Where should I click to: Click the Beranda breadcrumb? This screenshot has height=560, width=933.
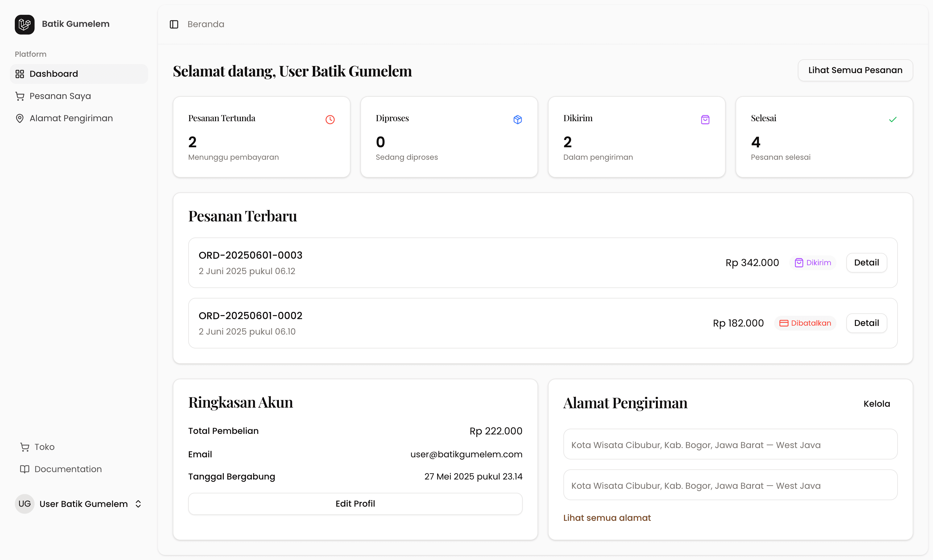click(206, 25)
